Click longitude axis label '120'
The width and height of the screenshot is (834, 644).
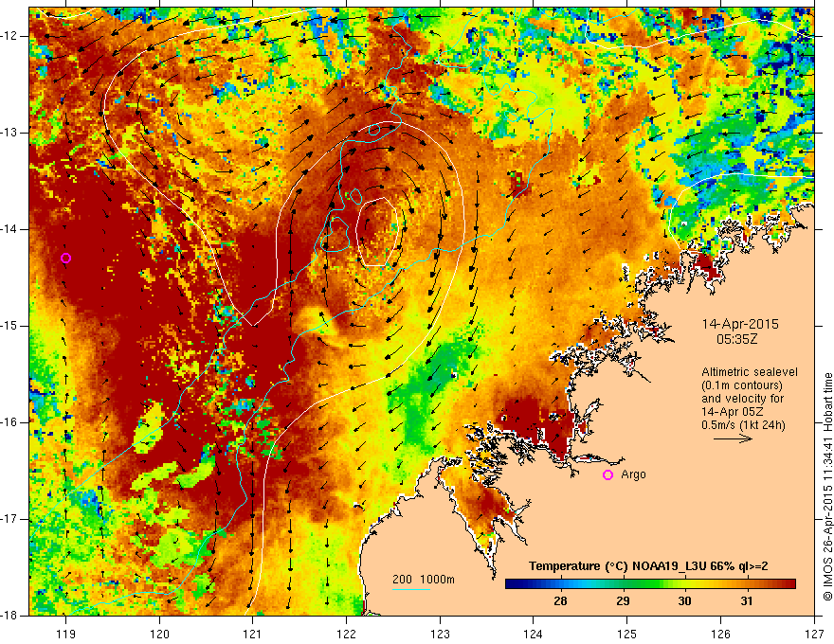point(159,634)
